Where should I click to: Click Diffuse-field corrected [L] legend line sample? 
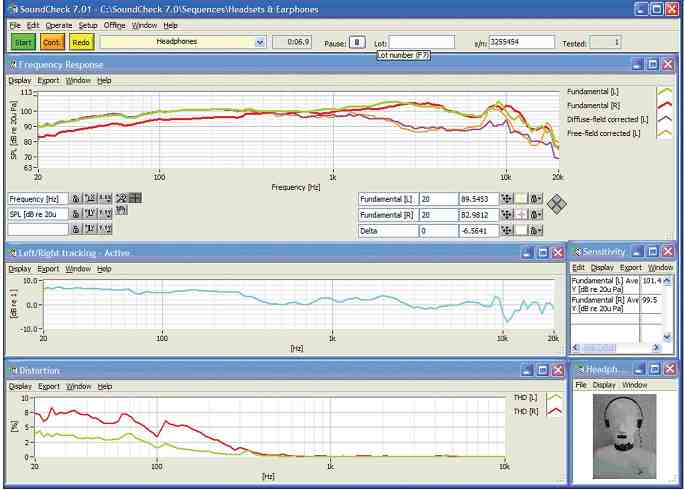(664, 119)
